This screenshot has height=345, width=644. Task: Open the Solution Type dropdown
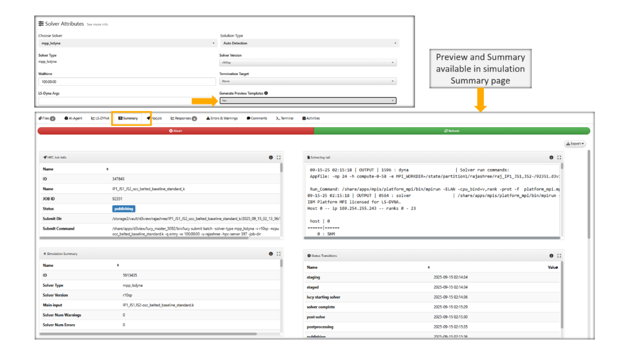(x=309, y=43)
